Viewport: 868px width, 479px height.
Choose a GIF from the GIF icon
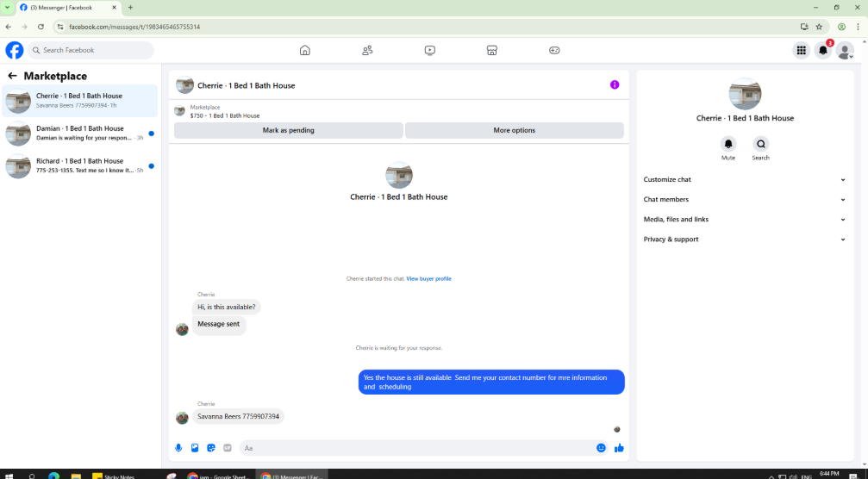pyautogui.click(x=227, y=448)
